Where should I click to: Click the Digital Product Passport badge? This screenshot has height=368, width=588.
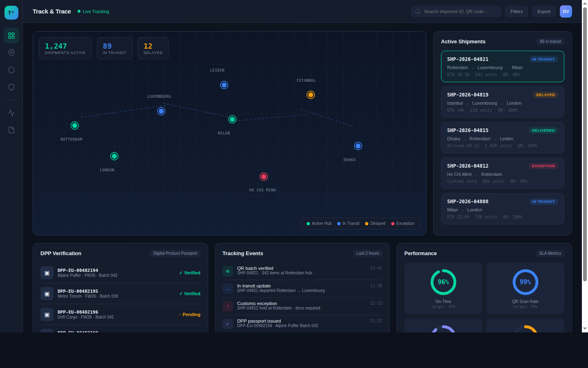(175, 254)
